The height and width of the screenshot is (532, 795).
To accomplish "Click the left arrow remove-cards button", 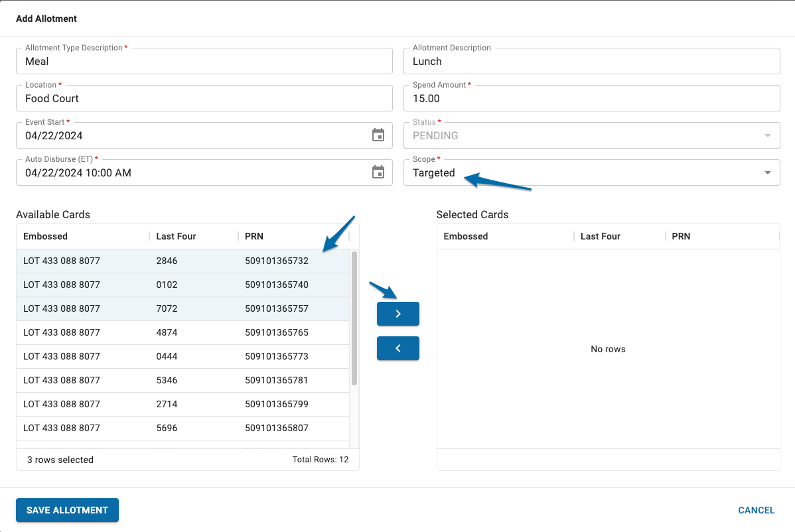I will pos(397,348).
